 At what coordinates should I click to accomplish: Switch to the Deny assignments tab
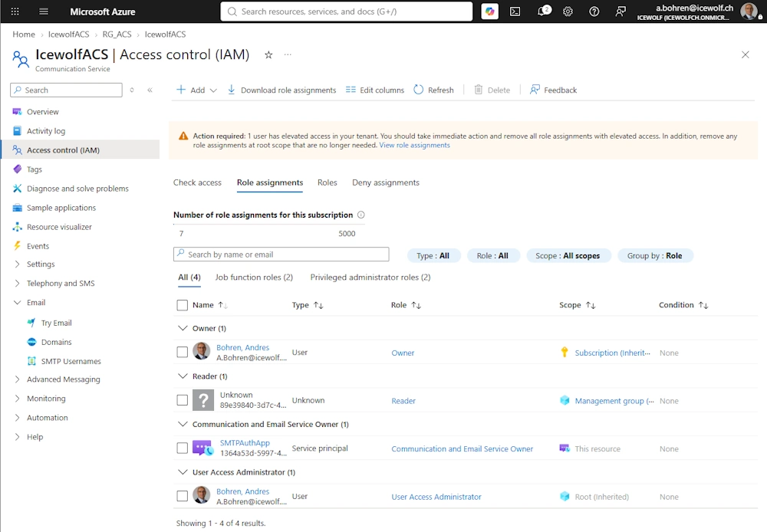click(386, 182)
